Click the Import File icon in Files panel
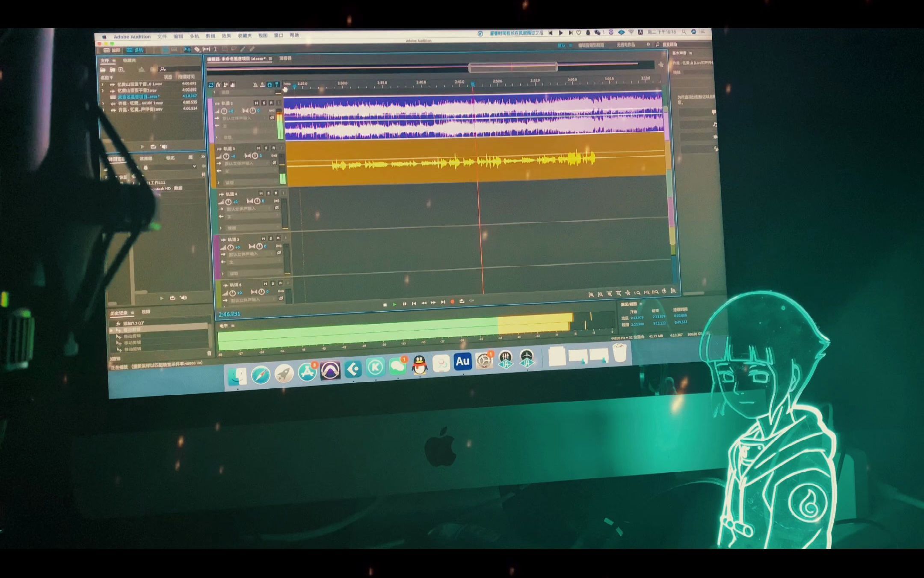The width and height of the screenshot is (924, 578). (x=113, y=70)
